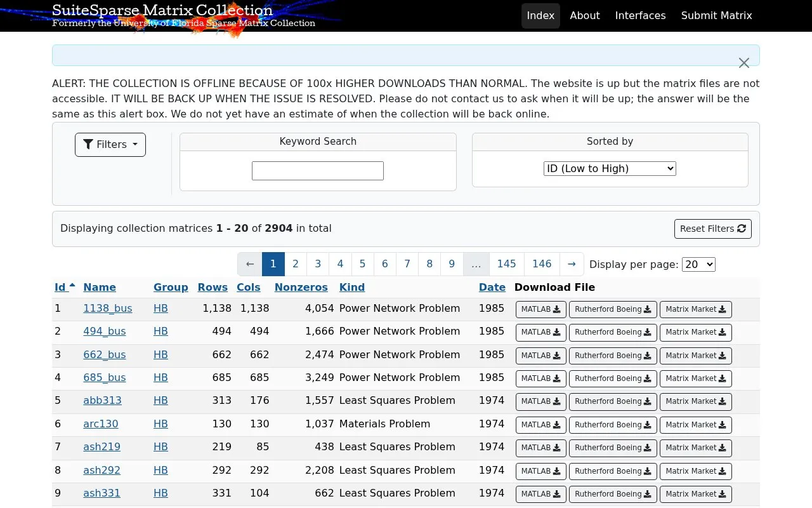
Task: Go to the Index nav tab
Action: [540, 16]
